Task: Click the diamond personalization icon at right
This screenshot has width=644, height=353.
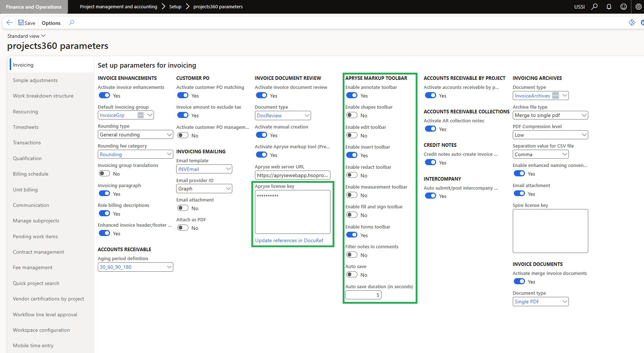Action: point(632,23)
